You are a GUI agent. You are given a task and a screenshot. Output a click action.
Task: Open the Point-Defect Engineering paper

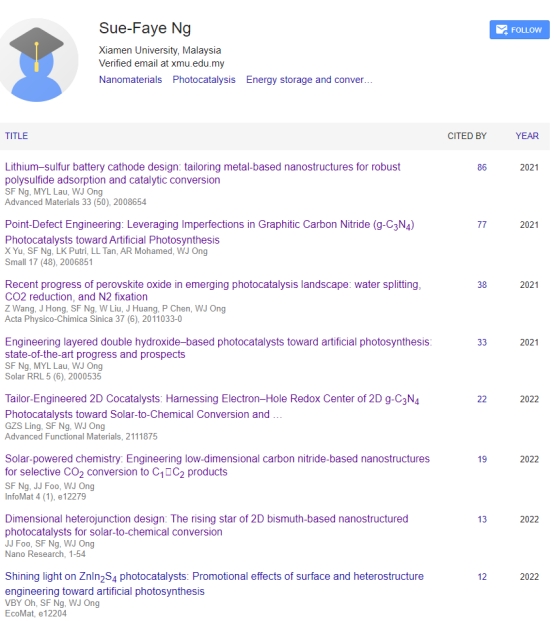pos(209,232)
